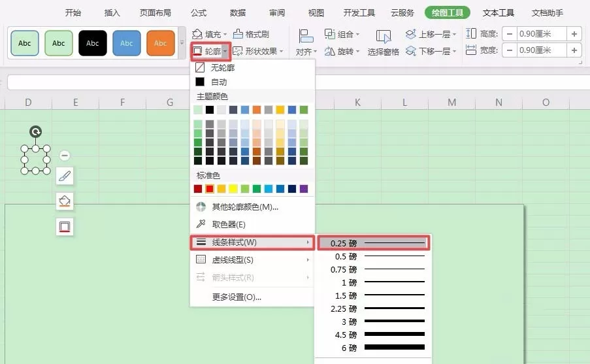Click the height (高度) value field
The image size is (590, 364).
[542, 34]
